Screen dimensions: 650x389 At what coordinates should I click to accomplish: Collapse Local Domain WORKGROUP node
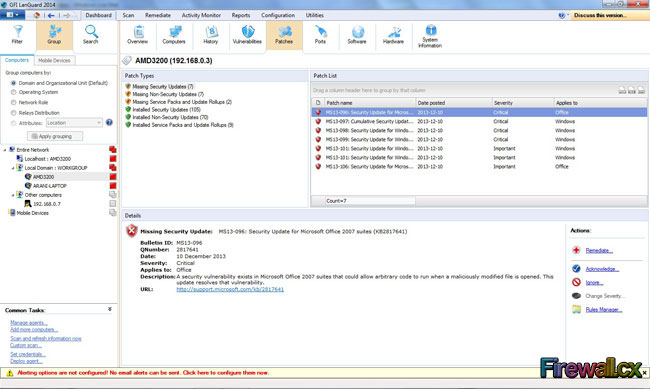pyautogui.click(x=13, y=168)
